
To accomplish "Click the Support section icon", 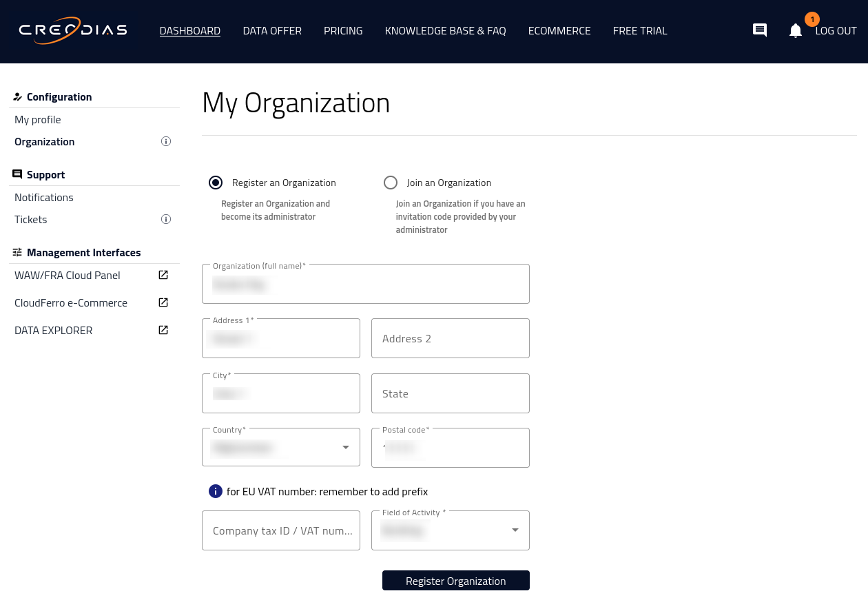I will (x=18, y=174).
